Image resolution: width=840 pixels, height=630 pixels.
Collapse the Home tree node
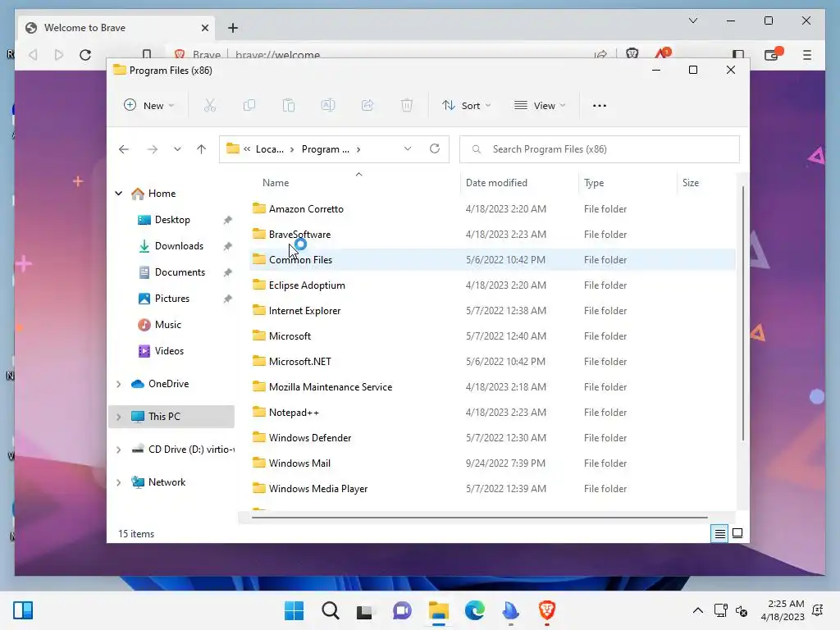click(118, 194)
